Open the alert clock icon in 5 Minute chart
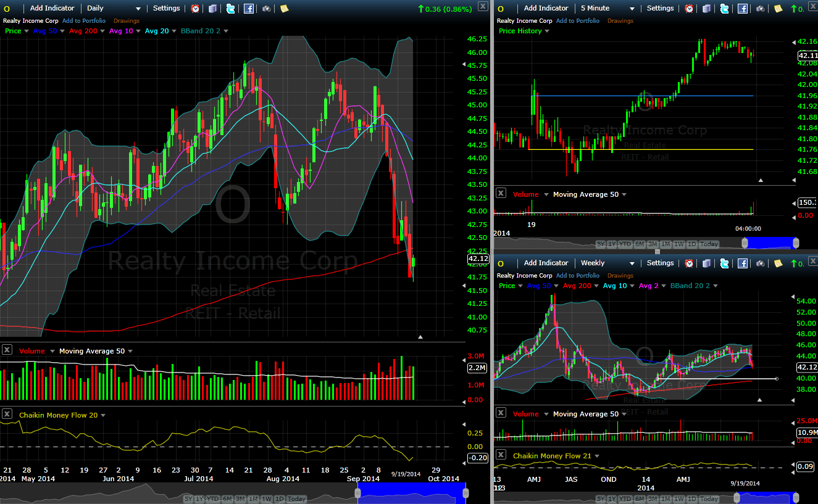The width and height of the screenshot is (818, 504). tap(689, 9)
